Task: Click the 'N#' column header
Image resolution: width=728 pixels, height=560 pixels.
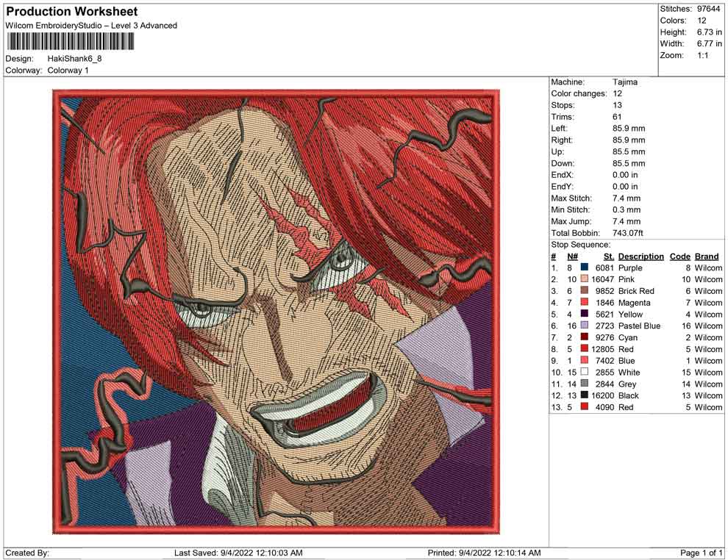Action: tap(572, 256)
